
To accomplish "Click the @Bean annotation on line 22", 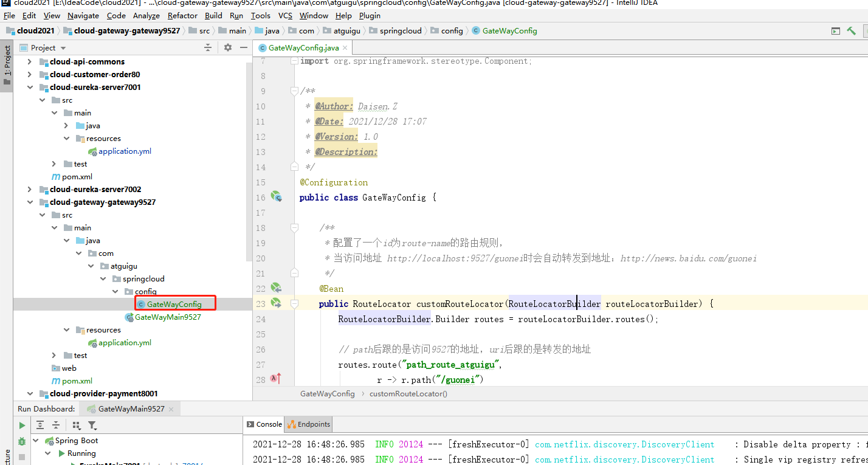I will (x=331, y=289).
